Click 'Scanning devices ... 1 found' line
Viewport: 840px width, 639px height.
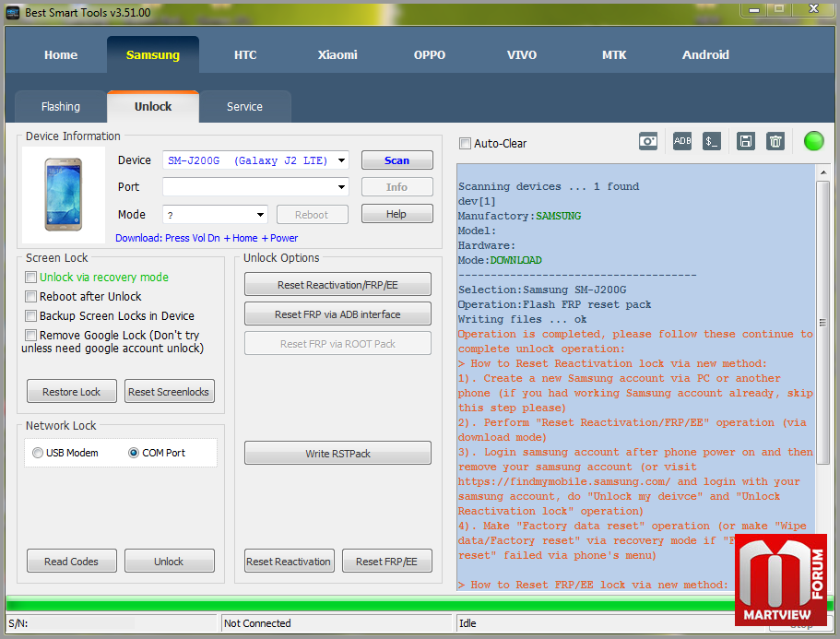pos(549,186)
